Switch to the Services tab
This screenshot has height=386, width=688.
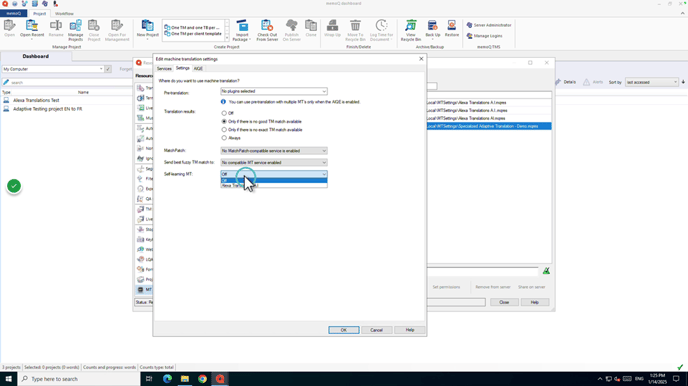164,68
